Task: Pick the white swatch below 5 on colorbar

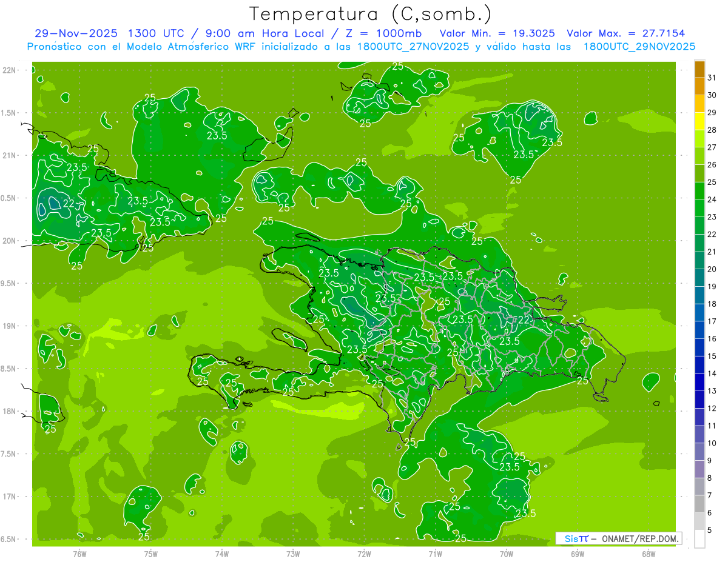Action: pos(699,539)
